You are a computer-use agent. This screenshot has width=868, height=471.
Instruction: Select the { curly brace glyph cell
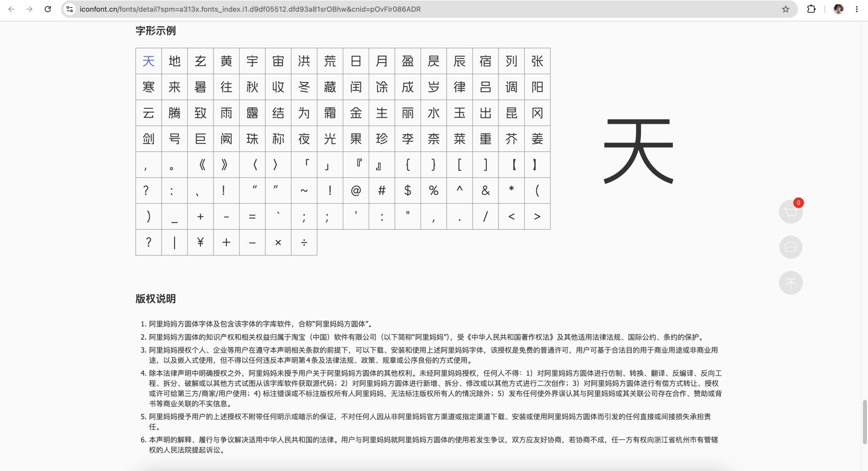click(408, 165)
